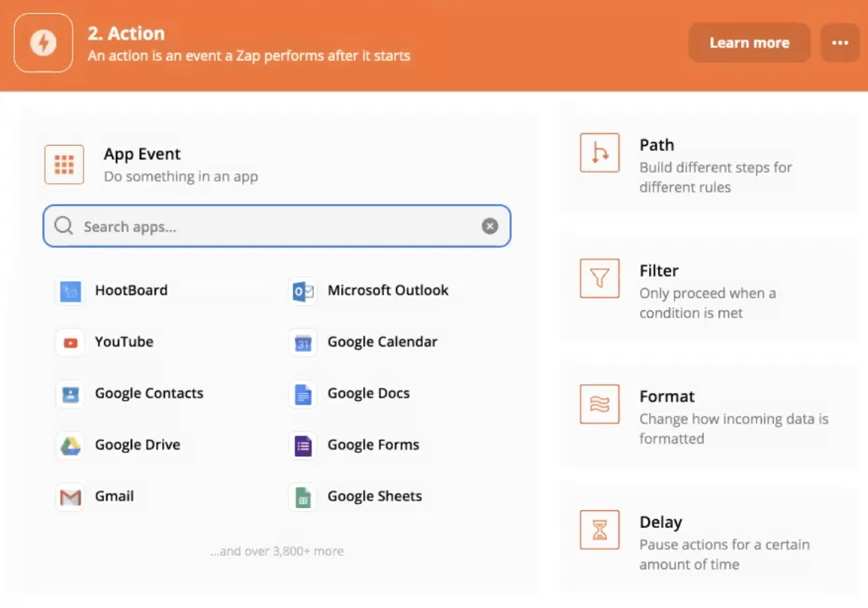Pick the Google Forms icon

pyautogui.click(x=303, y=446)
